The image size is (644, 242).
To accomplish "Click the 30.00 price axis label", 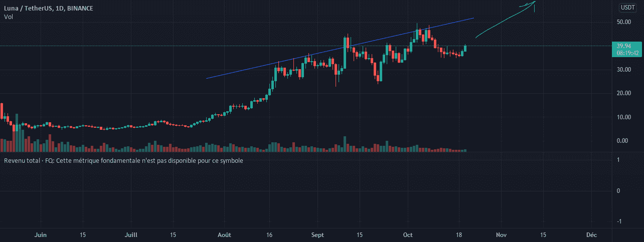I will click(624, 70).
